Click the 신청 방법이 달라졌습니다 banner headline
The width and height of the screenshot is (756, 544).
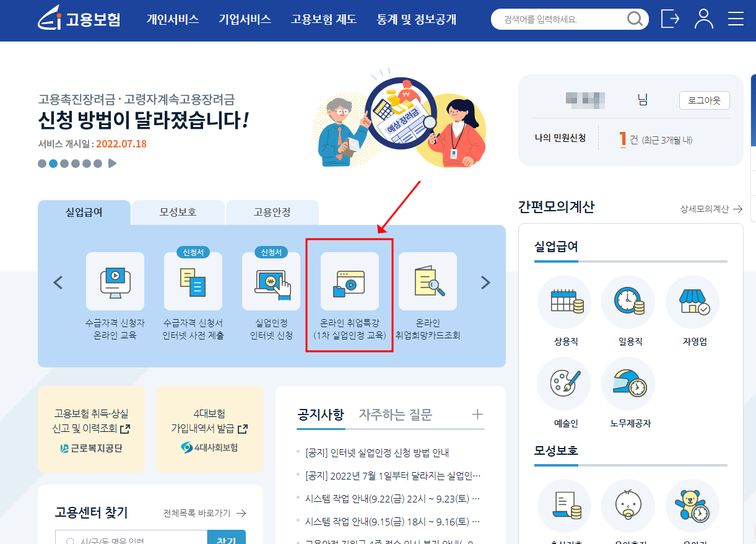[x=143, y=120]
